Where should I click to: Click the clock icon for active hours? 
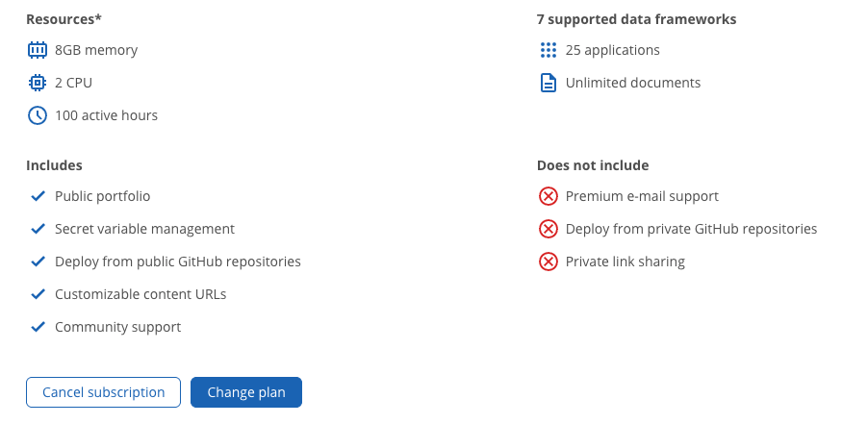pos(38,115)
